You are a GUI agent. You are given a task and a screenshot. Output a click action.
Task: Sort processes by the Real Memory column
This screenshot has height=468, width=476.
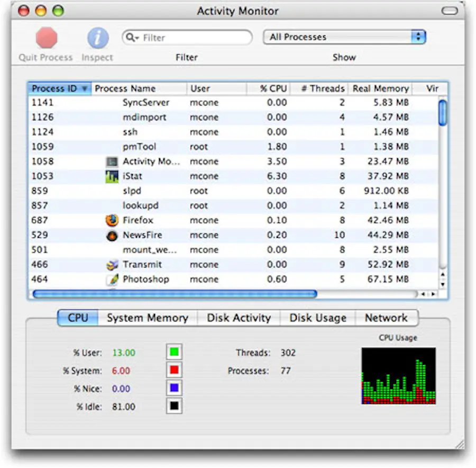click(x=380, y=88)
